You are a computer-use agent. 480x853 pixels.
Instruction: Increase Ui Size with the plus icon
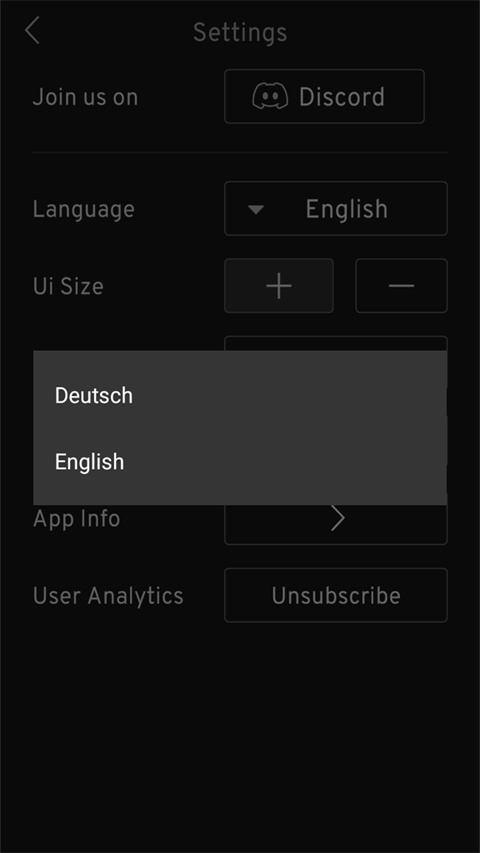point(279,286)
